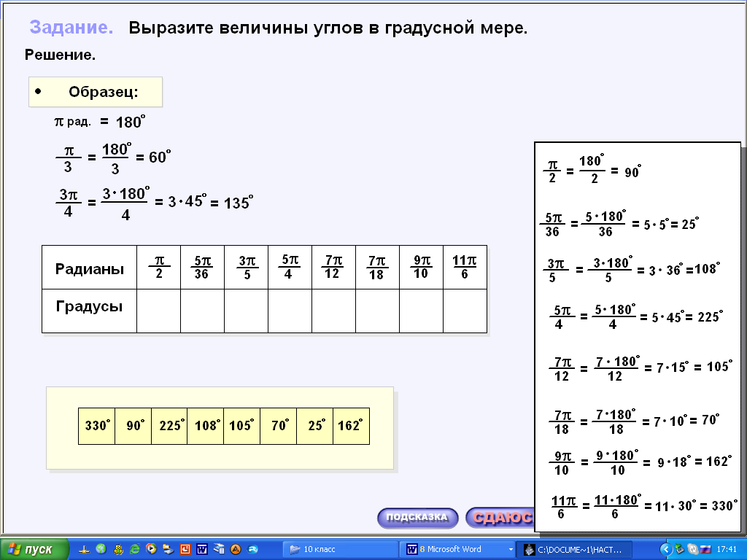Click the empty degrees cell under 7π/12
The width and height of the screenshot is (747, 560).
click(x=334, y=311)
